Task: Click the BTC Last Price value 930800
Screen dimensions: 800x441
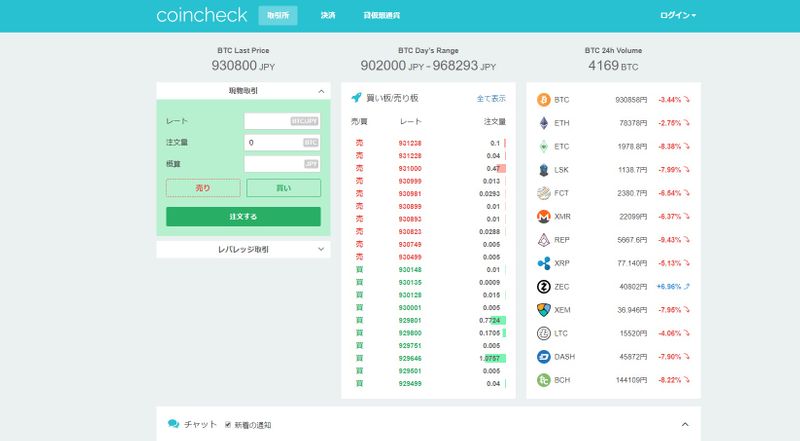Action: pyautogui.click(x=234, y=65)
